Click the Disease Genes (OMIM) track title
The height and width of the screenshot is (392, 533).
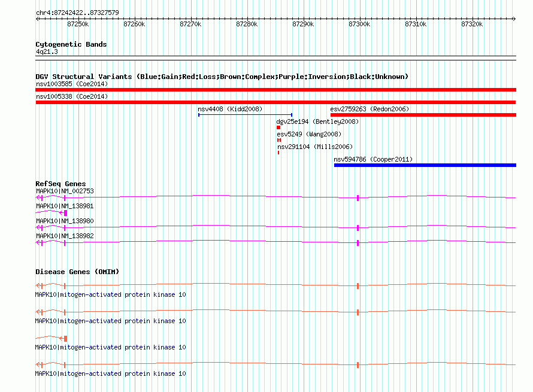click(77, 272)
